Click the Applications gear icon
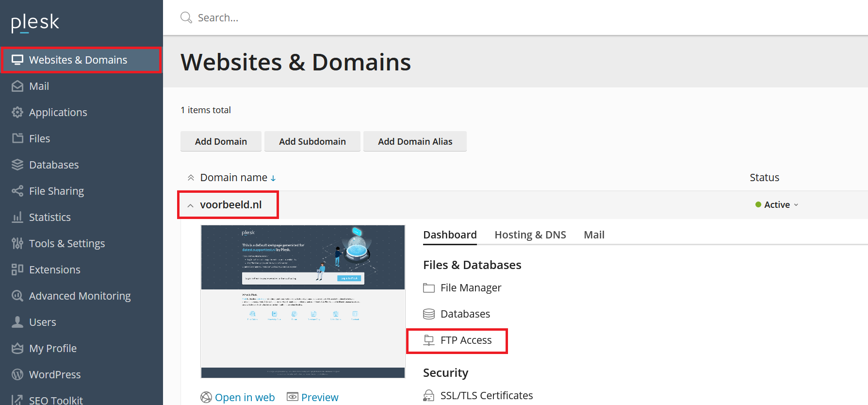The image size is (868, 405). 17,112
